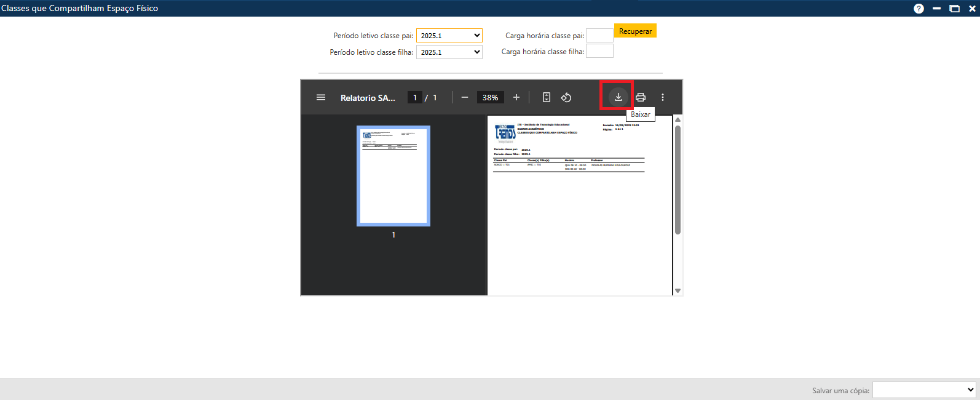The height and width of the screenshot is (400, 980).
Task: Open the help question mark icon
Action: click(x=919, y=9)
